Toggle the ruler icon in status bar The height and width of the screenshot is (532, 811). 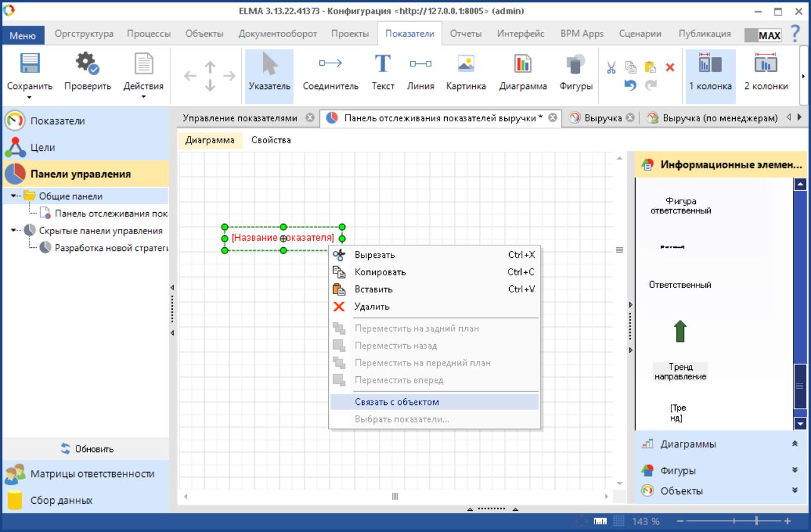600,521
